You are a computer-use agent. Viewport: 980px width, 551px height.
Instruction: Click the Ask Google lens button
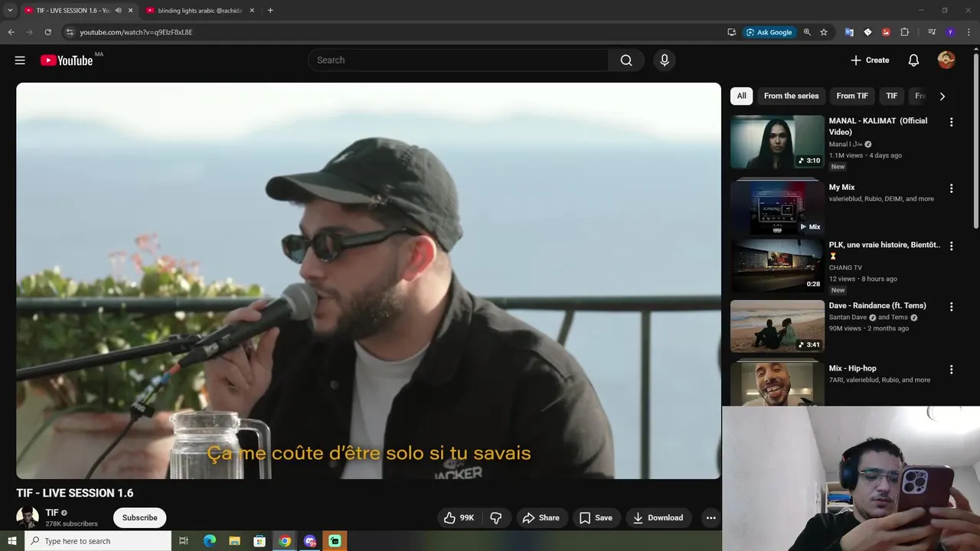(x=769, y=32)
